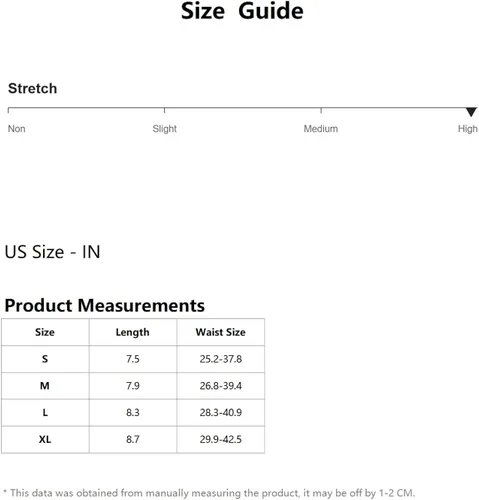Click the Waist Size column header
The image size is (479, 500).
pos(221,332)
